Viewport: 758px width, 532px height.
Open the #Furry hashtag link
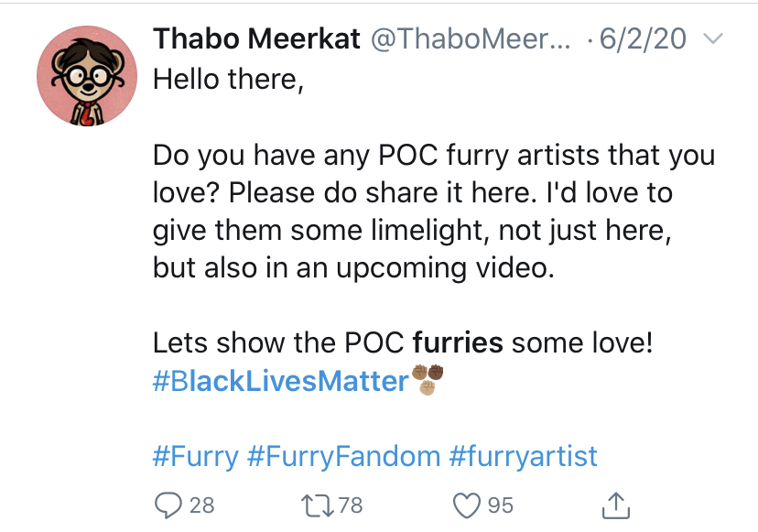(x=196, y=457)
